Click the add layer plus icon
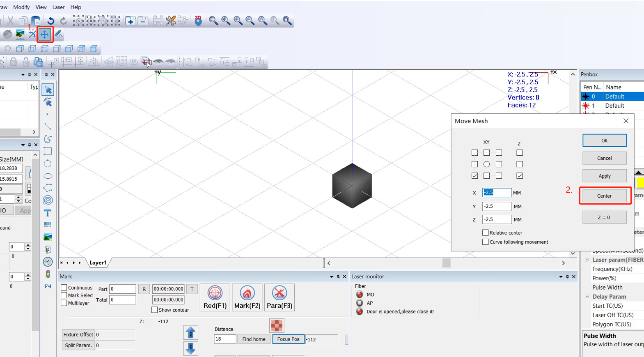 pos(131,21)
